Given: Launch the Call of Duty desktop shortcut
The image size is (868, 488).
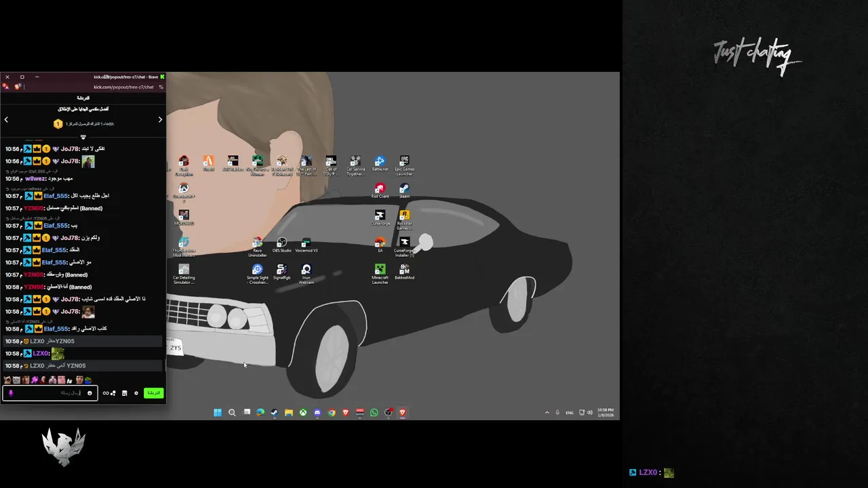Looking at the screenshot, I should pyautogui.click(x=331, y=165).
